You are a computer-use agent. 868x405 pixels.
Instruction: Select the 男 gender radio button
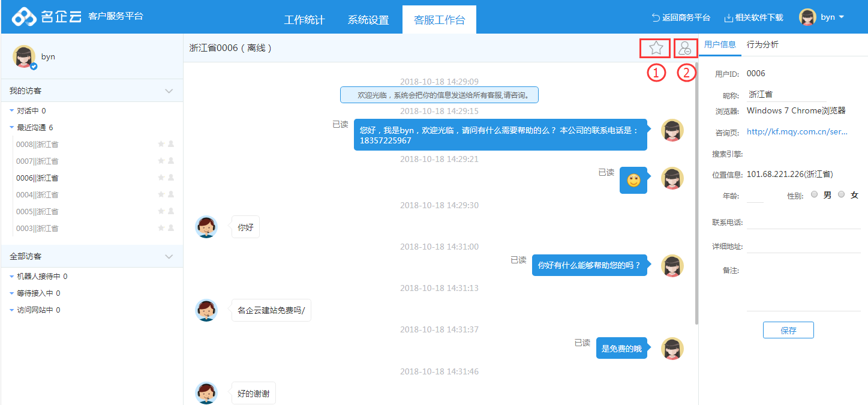pyautogui.click(x=814, y=194)
